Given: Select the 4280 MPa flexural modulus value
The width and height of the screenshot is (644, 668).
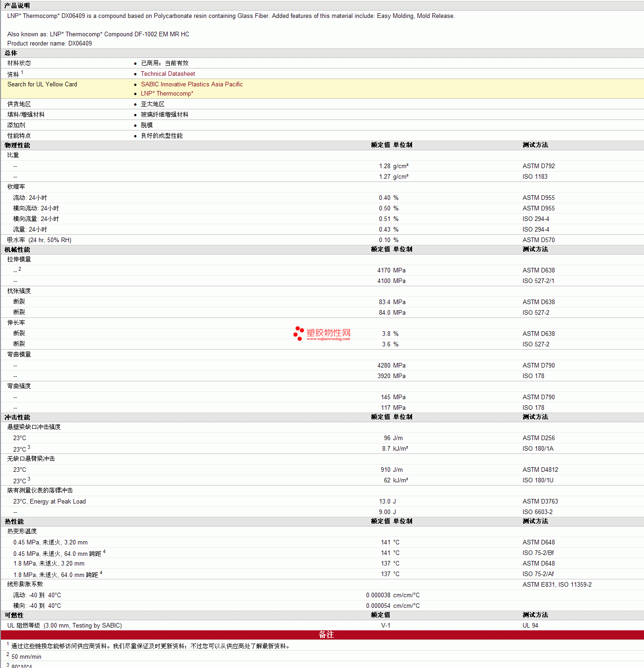Looking at the screenshot, I should point(391,365).
